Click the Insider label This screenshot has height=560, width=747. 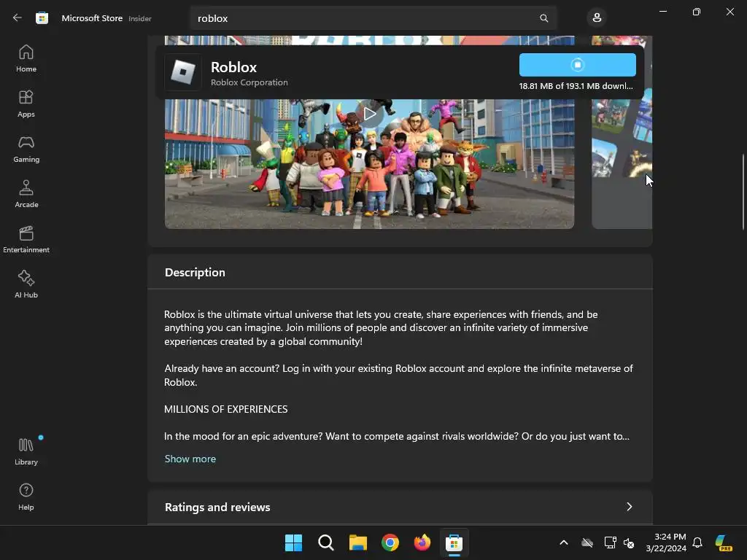click(140, 18)
